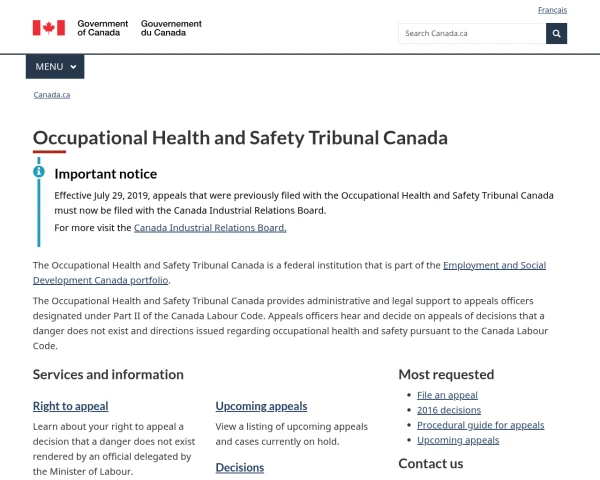Click the chevron arrow beside MENU

tap(73, 67)
